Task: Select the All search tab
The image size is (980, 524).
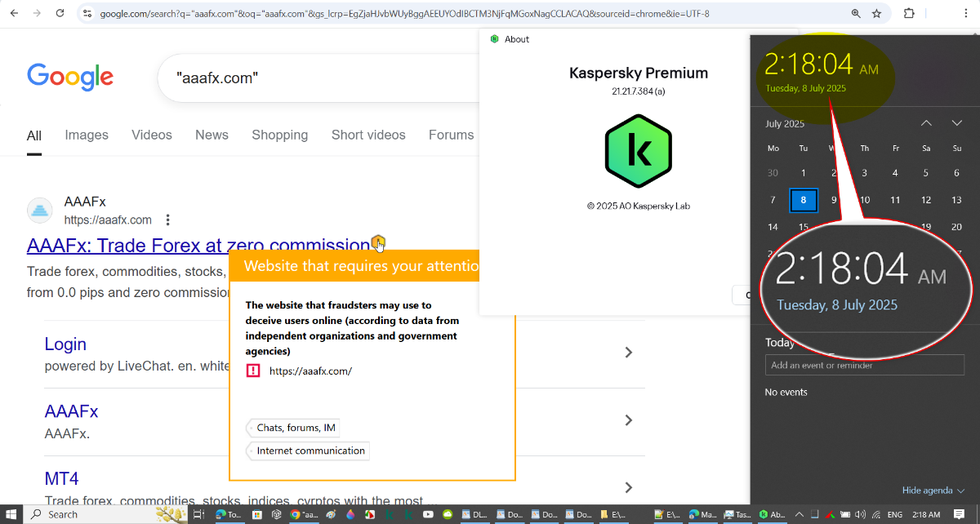Action: click(34, 135)
